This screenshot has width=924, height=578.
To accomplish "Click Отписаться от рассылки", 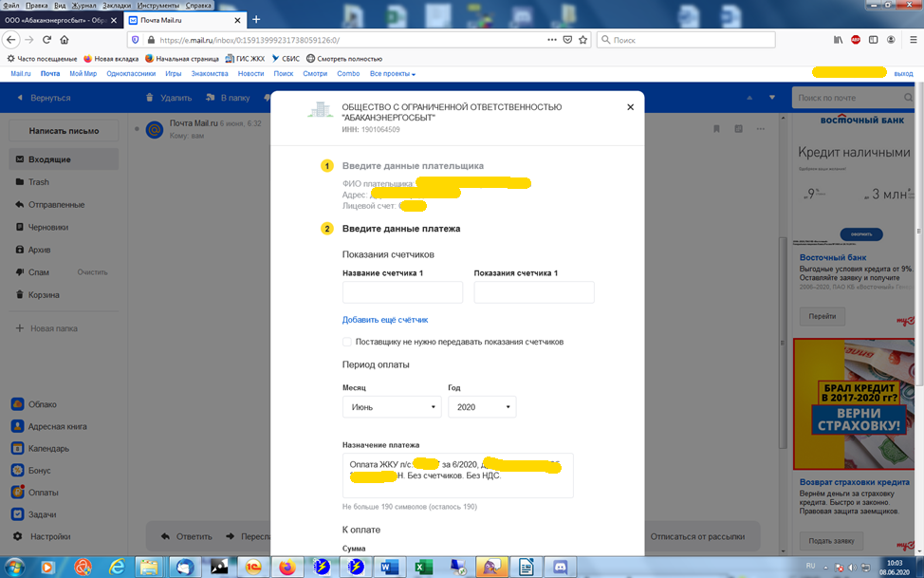I will coord(697,537).
